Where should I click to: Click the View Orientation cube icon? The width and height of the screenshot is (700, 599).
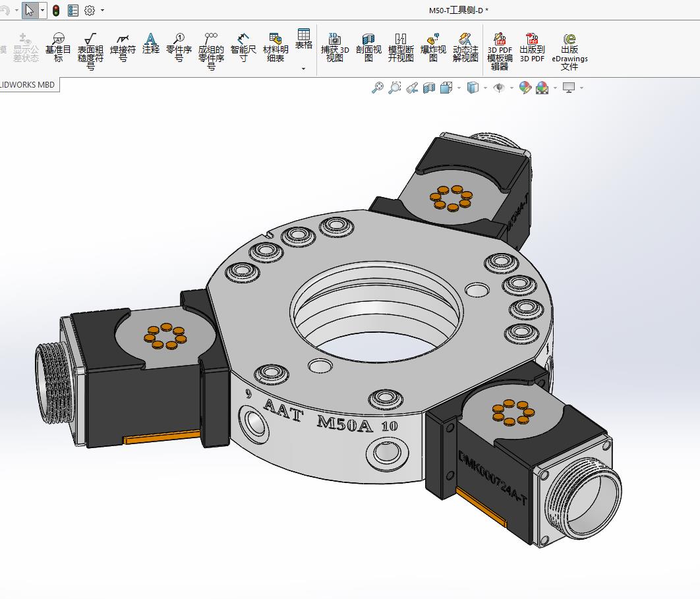[446, 88]
